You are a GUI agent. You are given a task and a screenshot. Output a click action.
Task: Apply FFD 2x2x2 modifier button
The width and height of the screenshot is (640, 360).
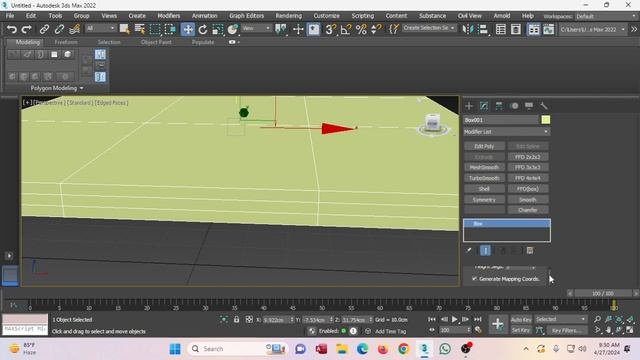[528, 157]
